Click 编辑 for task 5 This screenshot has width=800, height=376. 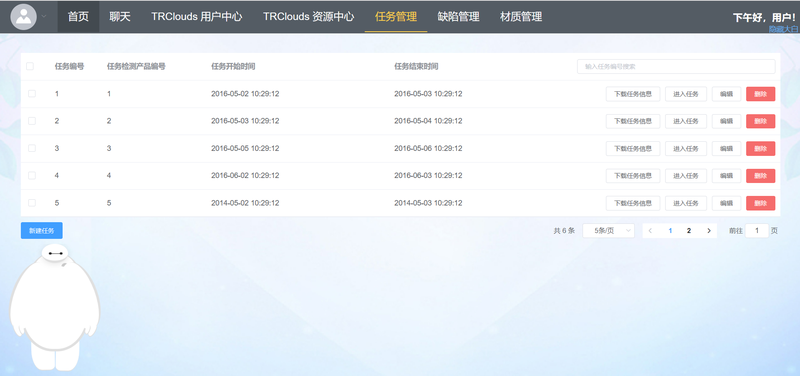point(727,203)
